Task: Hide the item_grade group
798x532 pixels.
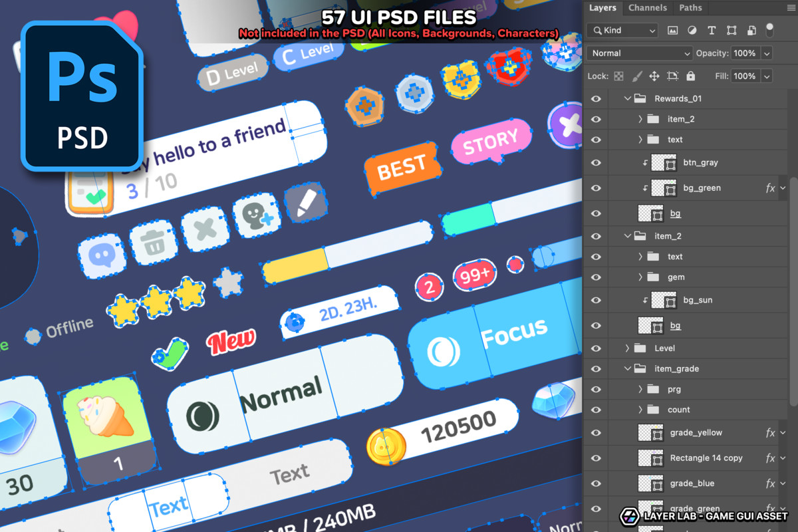Action: pos(596,368)
